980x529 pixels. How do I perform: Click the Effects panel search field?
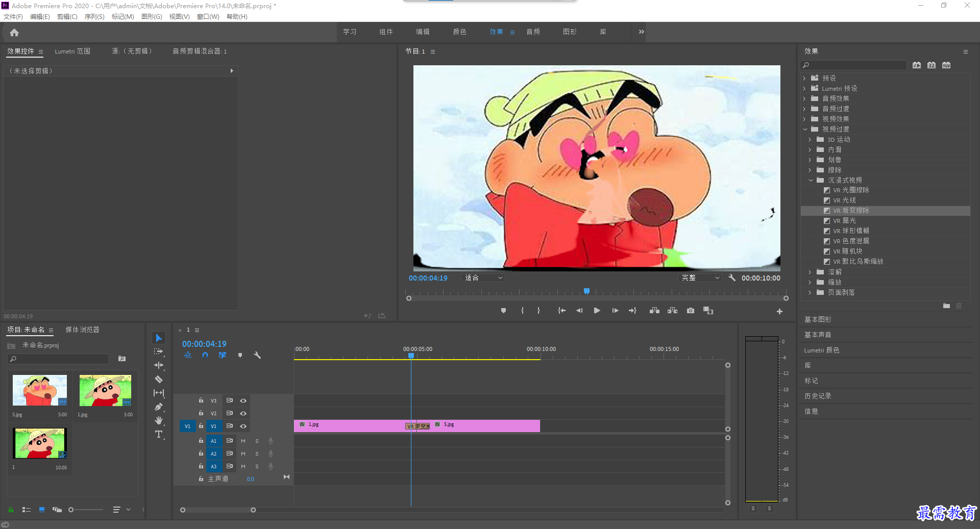853,65
